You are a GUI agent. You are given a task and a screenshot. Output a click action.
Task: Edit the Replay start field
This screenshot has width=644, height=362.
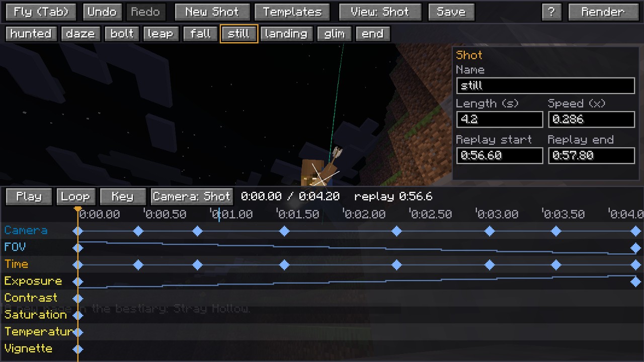click(500, 155)
